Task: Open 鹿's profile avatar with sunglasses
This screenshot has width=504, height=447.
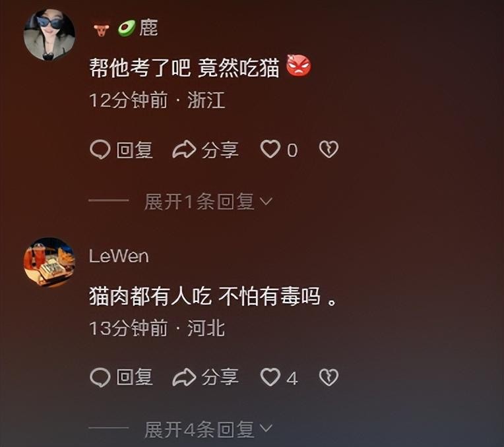Action: (x=49, y=35)
